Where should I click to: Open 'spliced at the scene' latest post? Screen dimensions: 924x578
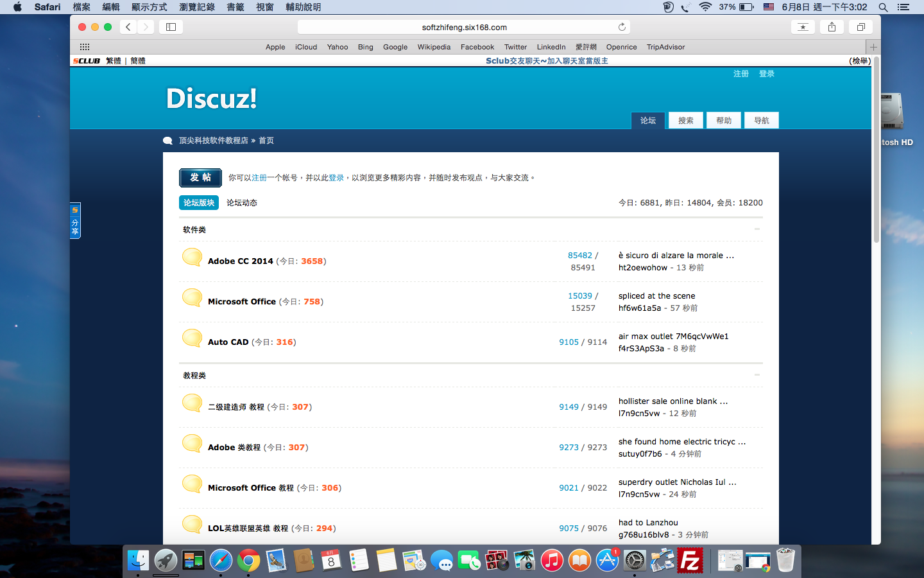tap(656, 296)
